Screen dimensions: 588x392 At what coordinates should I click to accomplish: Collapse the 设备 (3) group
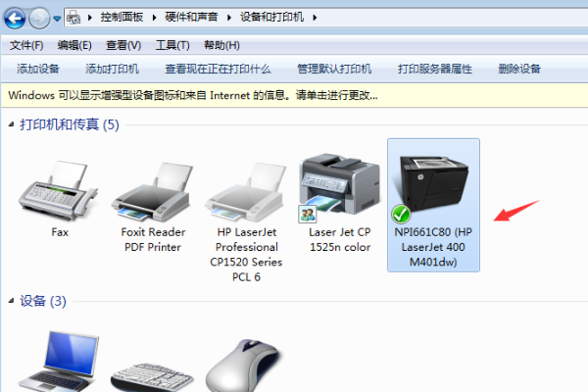tap(11, 301)
